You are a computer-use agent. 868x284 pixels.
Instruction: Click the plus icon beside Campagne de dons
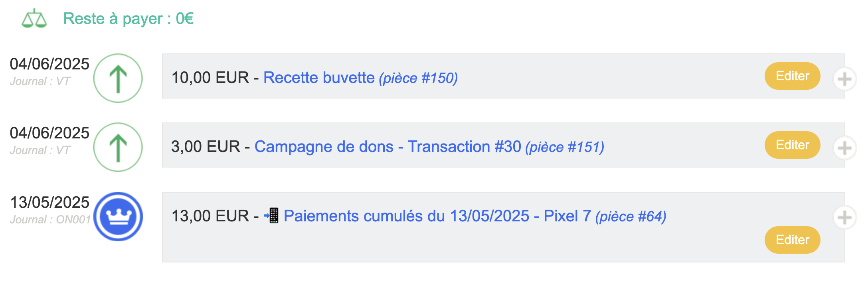(x=844, y=148)
